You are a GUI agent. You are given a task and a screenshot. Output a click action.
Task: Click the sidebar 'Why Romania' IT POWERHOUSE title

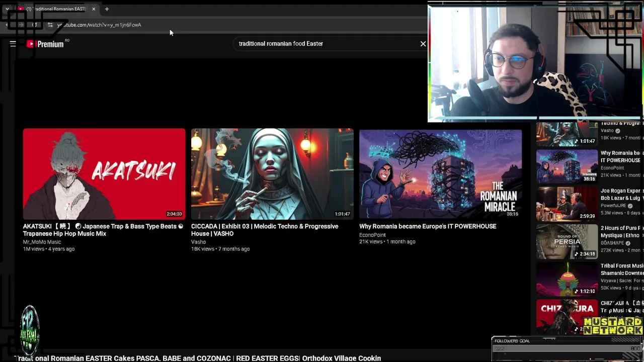622,156
